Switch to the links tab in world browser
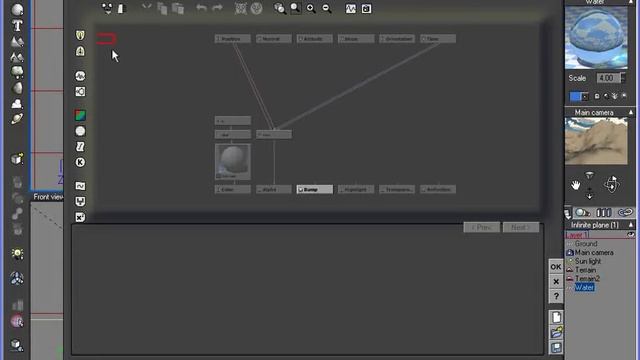Screen dimensions: 640x360 [x=625, y=213]
